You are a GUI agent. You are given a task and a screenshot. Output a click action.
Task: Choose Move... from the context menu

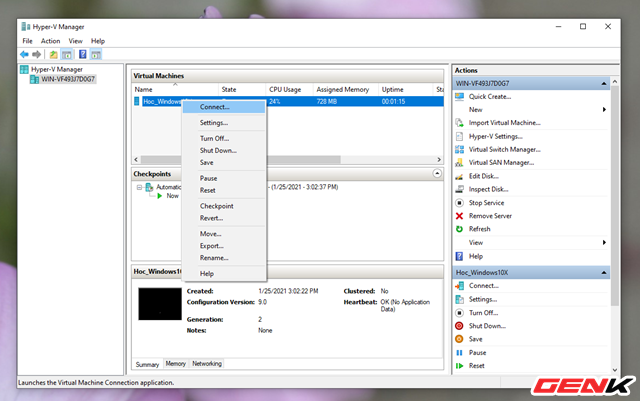click(x=224, y=234)
